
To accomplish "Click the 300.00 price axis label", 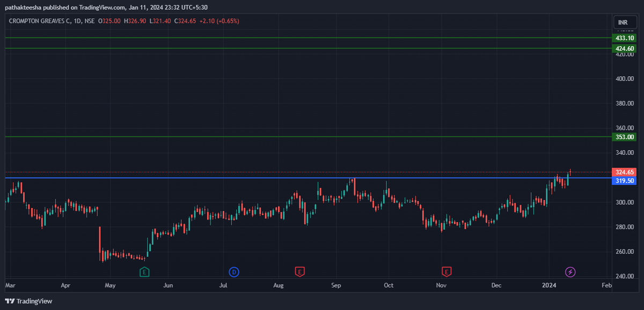I will pyautogui.click(x=625, y=202).
